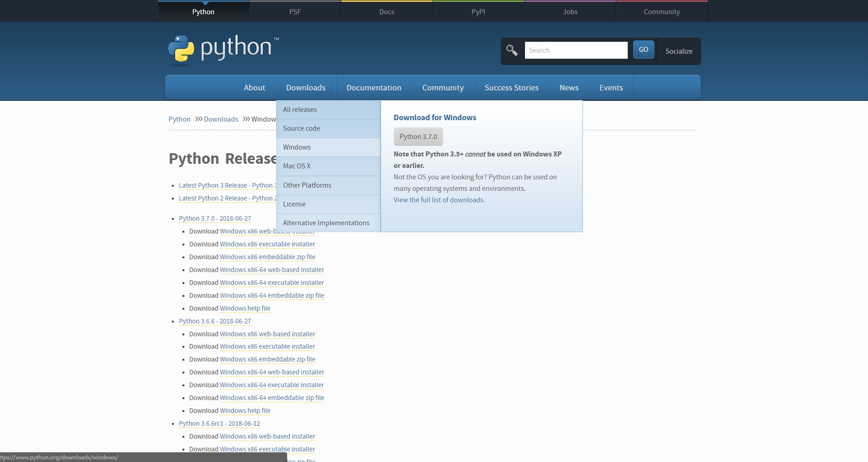Open the Python 3.6.6 - 2018-06-27 release link
The width and height of the screenshot is (868, 462).
(215, 321)
